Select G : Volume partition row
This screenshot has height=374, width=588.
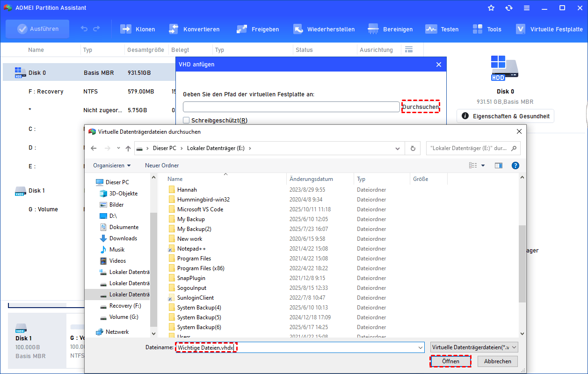click(44, 209)
